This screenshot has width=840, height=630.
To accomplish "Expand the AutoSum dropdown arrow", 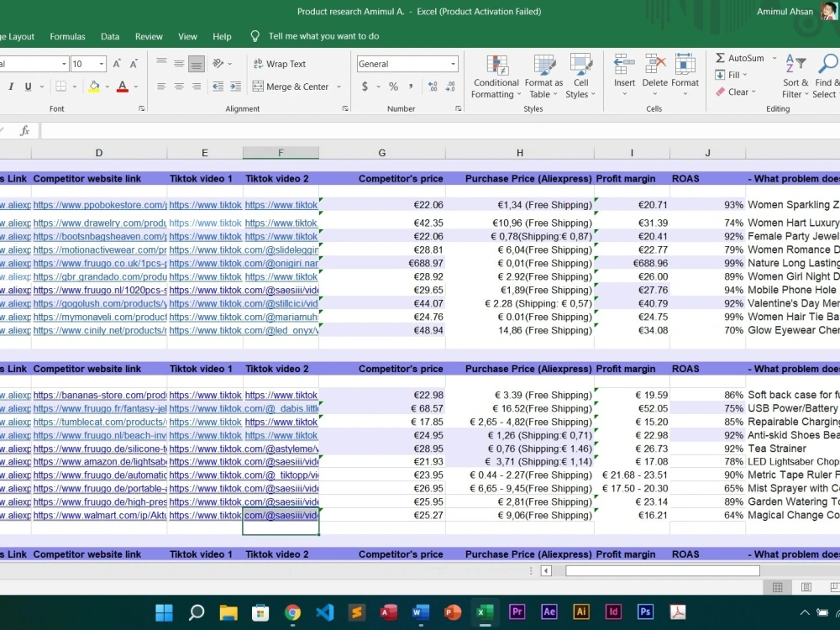I will coord(774,58).
